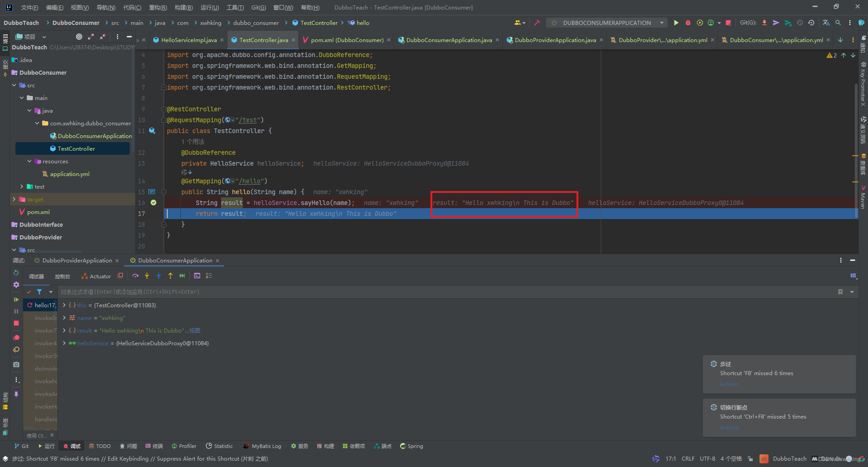
Task: Open the run configuration dropdown DUBBOCONSUMERAPPLICATION
Action: (607, 23)
